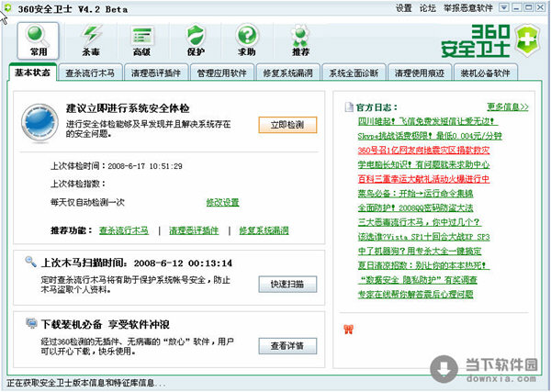Switch to the 基本状态 tab

(x=32, y=73)
